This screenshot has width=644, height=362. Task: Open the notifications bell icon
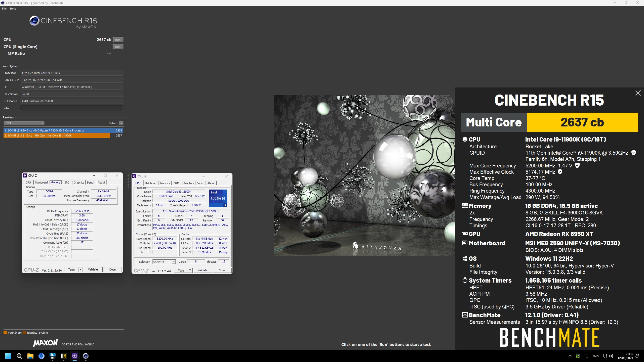pos(637,356)
